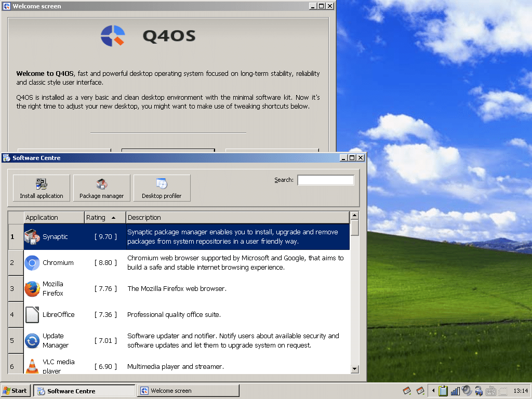Screen dimensions: 532x399
Task: Select the Synaptic application icon
Action: (x=32, y=237)
